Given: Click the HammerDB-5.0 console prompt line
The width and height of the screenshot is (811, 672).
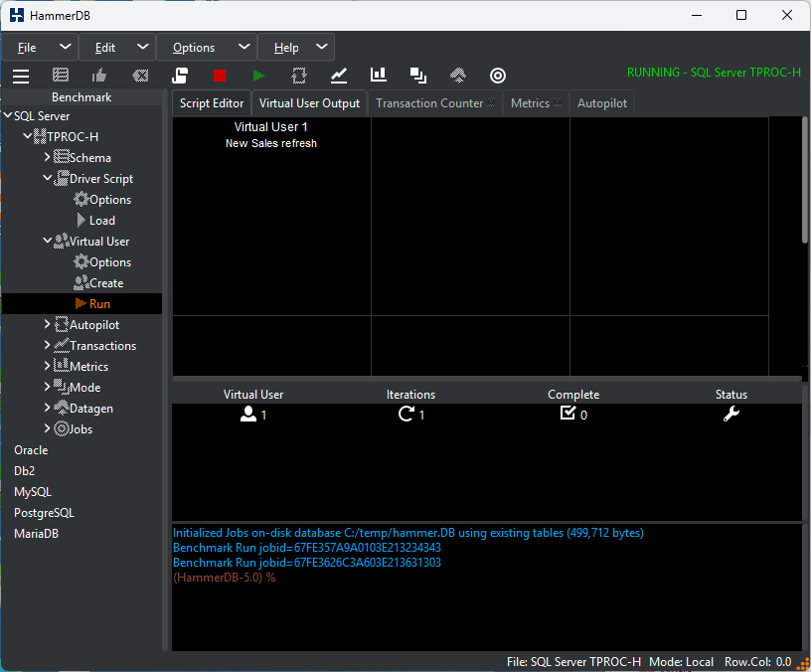Looking at the screenshot, I should [224, 578].
